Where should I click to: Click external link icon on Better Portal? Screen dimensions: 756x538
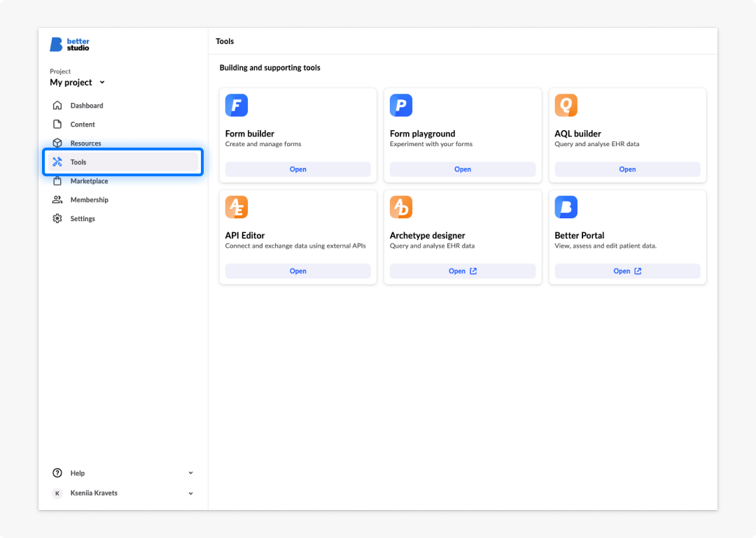tap(638, 271)
